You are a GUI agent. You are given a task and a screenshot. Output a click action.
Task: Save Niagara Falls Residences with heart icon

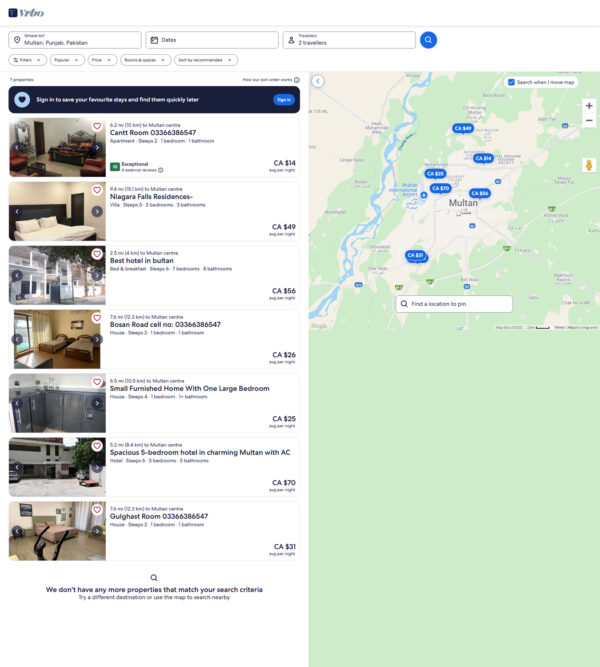coord(97,190)
